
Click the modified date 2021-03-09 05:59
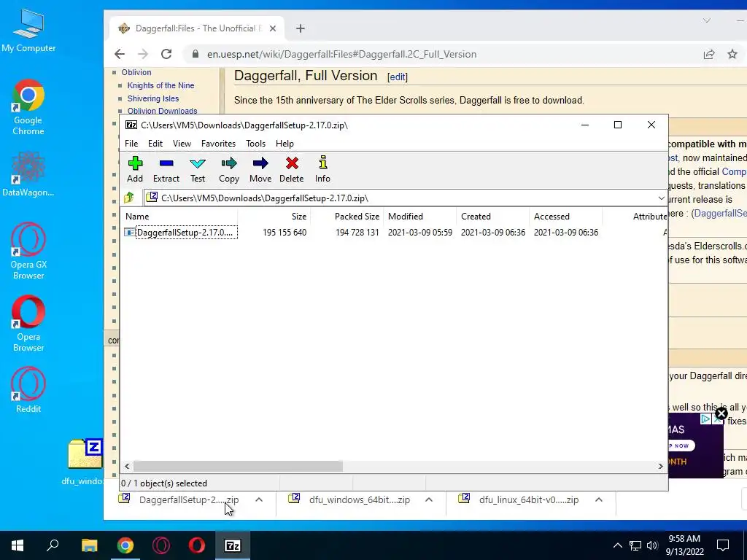point(420,233)
